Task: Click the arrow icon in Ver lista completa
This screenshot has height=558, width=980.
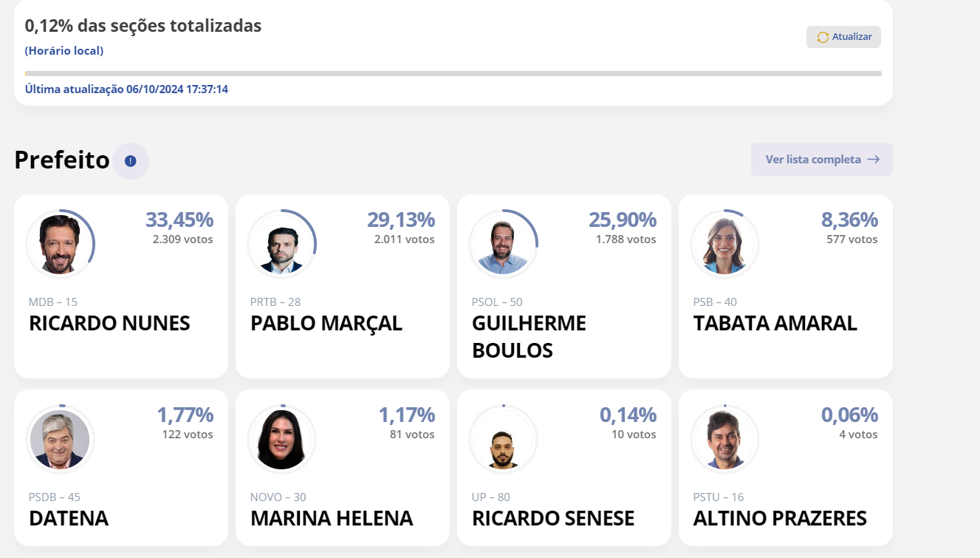Action: coord(873,160)
